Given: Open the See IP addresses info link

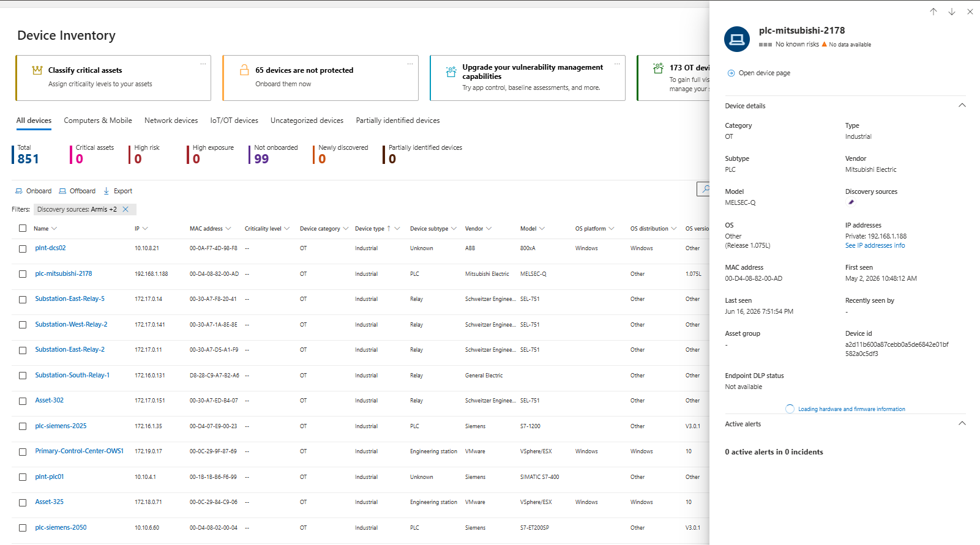Looking at the screenshot, I should point(875,245).
